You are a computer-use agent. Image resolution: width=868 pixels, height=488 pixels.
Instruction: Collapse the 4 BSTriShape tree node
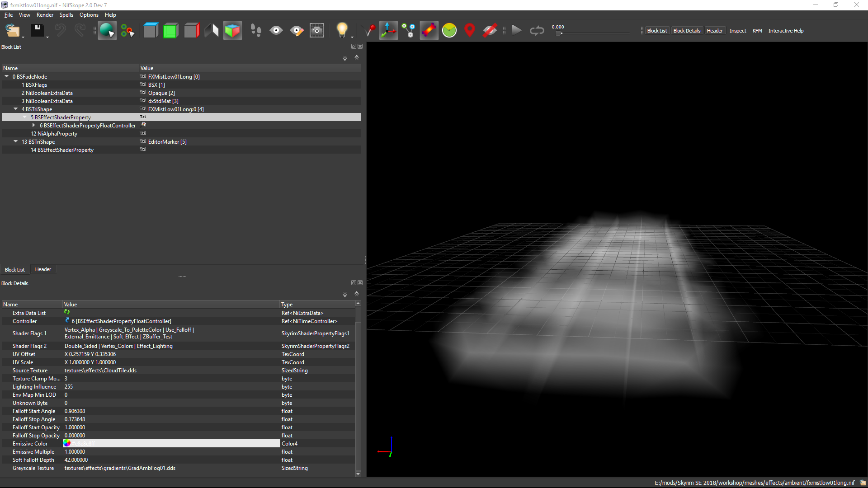[16, 109]
